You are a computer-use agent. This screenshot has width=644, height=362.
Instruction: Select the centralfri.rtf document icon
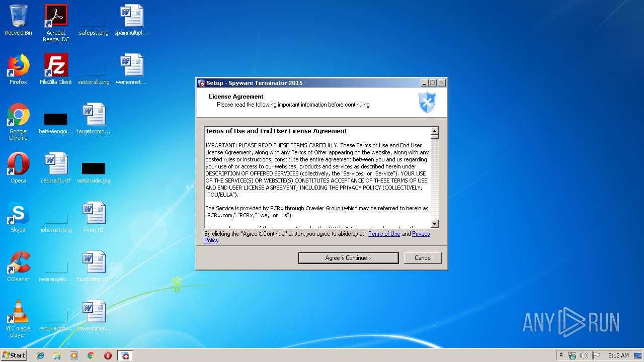point(56,168)
